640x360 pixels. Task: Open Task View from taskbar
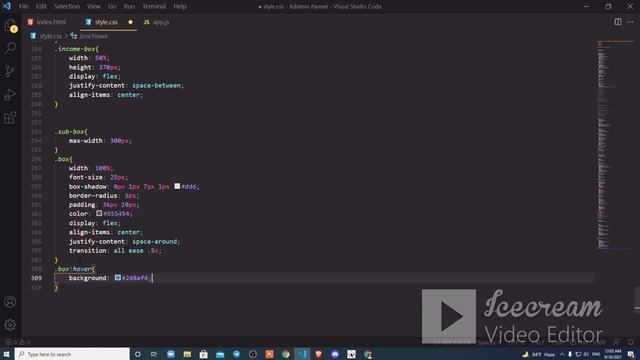pyautogui.click(x=154, y=354)
